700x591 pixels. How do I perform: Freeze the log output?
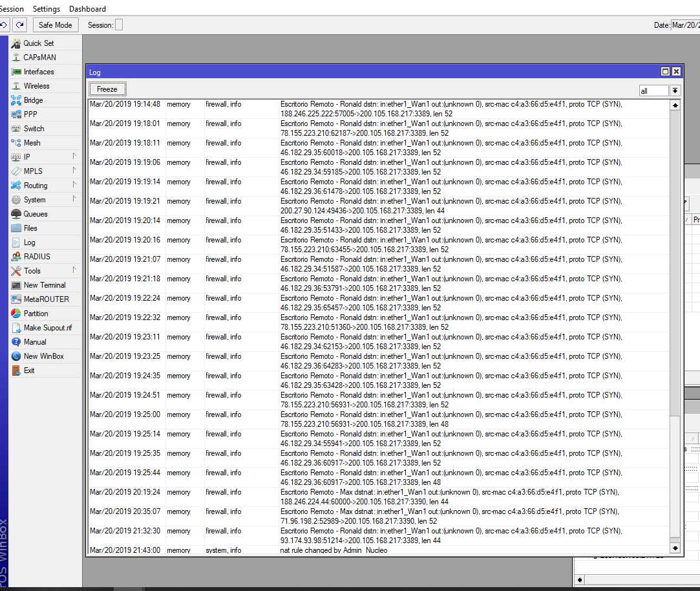[x=107, y=89]
